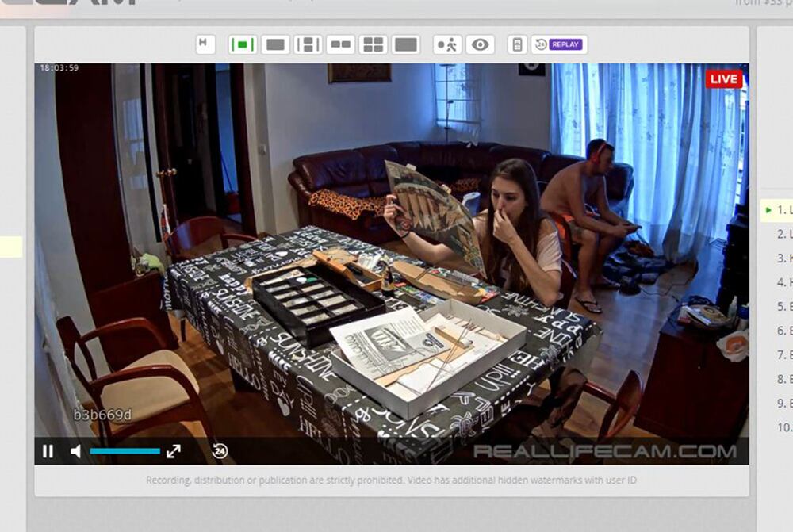
Task: Mute the video speaker icon
Action: click(x=75, y=451)
